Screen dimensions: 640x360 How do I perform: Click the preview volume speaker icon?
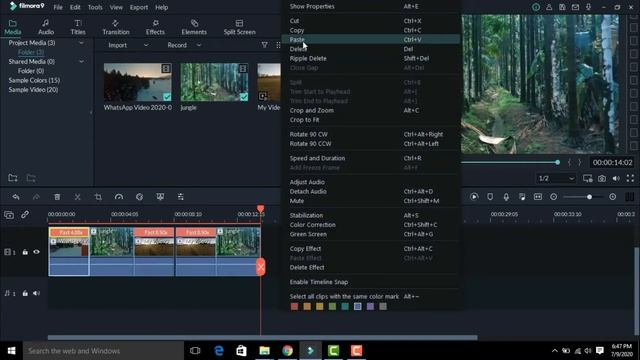(616, 178)
